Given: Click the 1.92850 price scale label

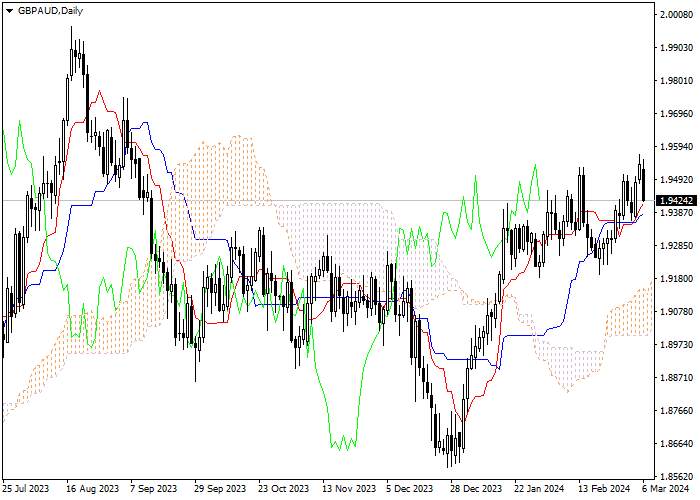Looking at the screenshot, I should [x=677, y=246].
